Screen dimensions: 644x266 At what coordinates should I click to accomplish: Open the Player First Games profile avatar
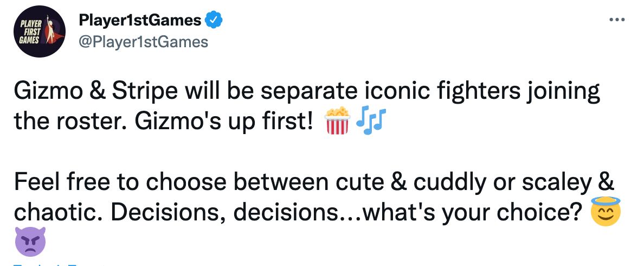39,31
